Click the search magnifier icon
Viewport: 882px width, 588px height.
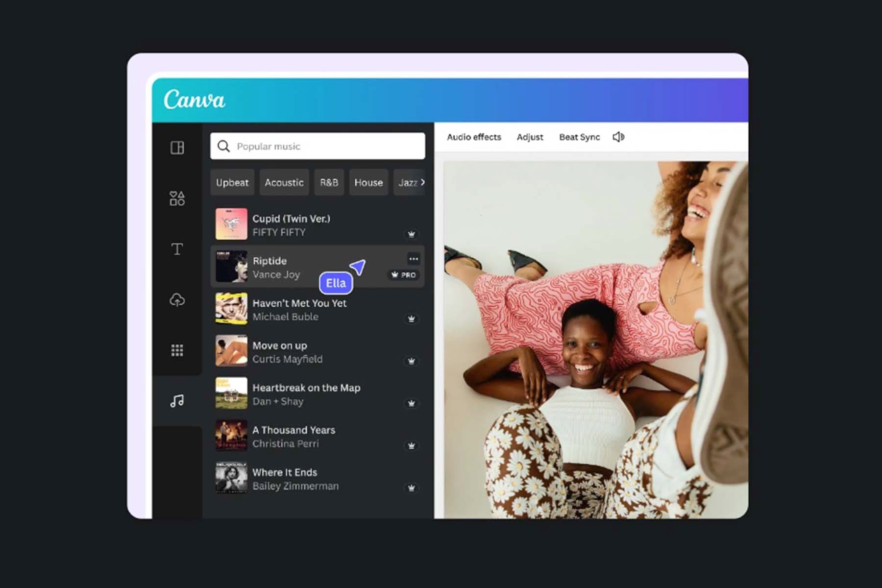[223, 146]
